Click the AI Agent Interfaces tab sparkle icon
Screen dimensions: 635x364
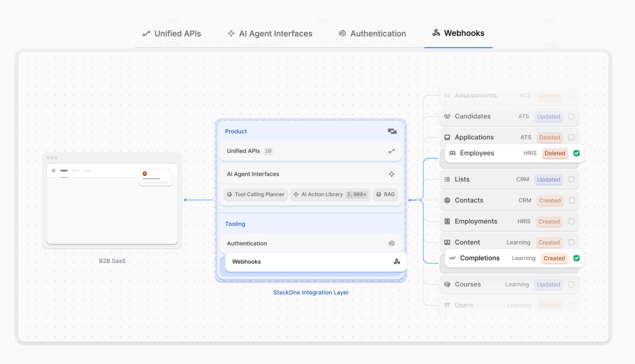[x=231, y=33]
